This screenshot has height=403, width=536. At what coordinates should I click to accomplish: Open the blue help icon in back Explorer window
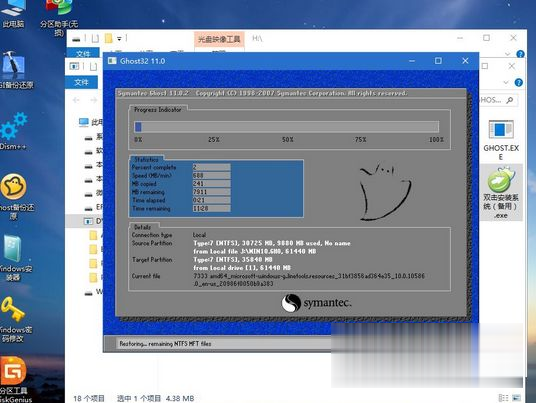click(x=520, y=54)
